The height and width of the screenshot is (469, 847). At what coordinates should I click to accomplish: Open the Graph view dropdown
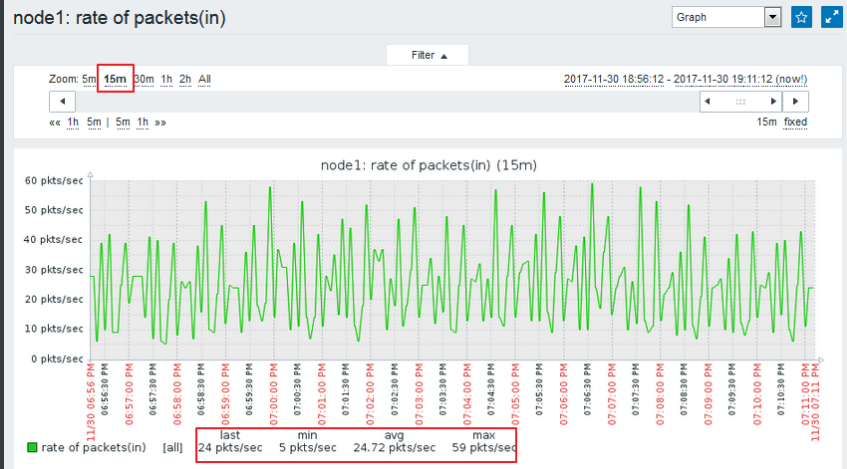click(x=726, y=17)
